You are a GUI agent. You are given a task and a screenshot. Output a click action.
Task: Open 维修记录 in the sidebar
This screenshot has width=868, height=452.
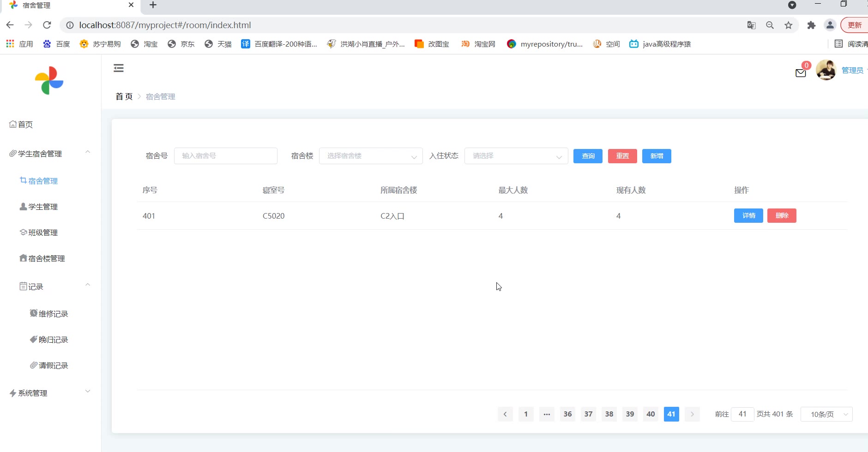click(x=53, y=314)
